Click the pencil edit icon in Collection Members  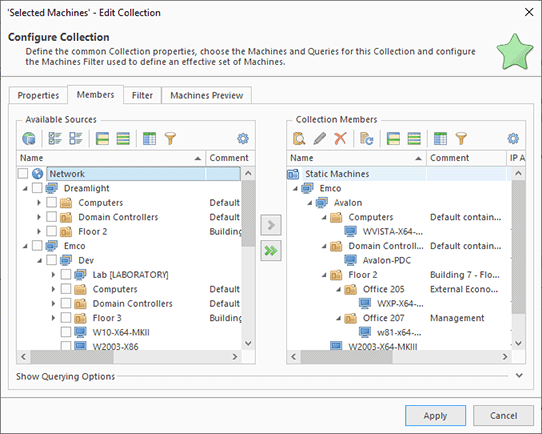pyautogui.click(x=319, y=139)
